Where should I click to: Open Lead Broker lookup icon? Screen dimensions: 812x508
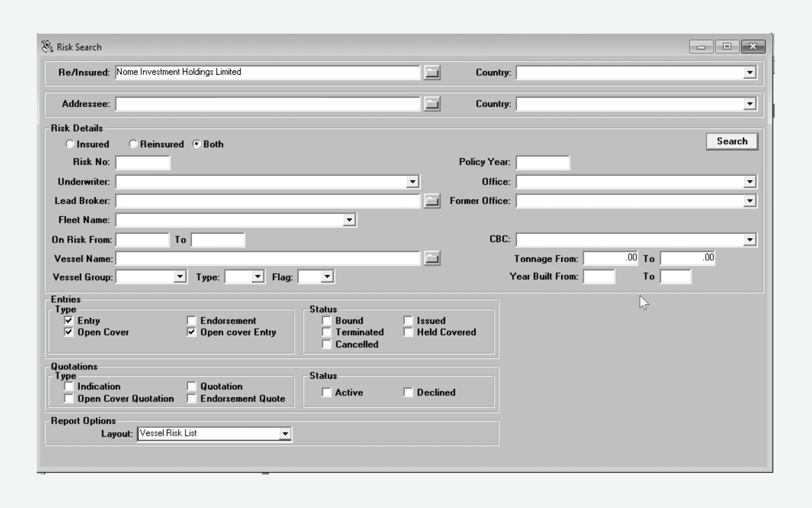pos(431,201)
